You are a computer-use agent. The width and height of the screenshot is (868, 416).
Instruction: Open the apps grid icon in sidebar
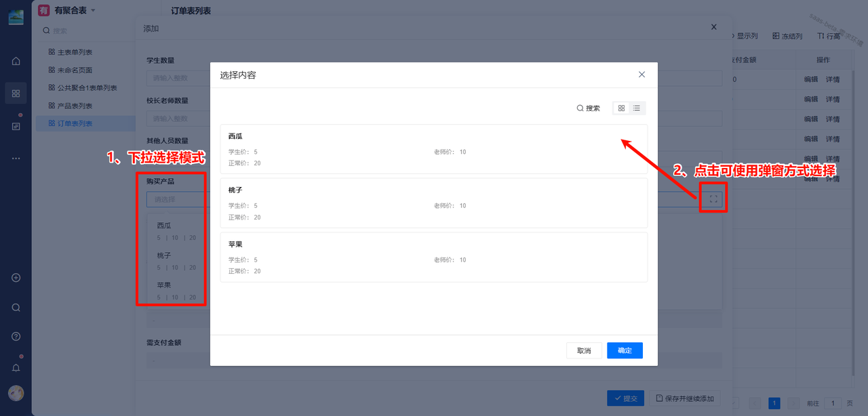16,93
